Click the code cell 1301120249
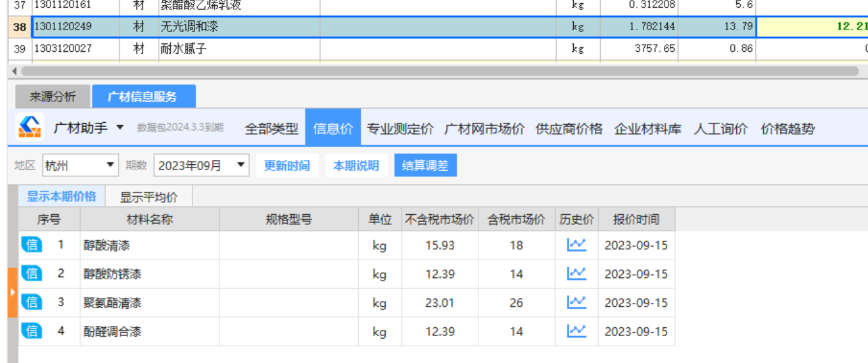Screen dimensions: 868x363 click(x=75, y=27)
